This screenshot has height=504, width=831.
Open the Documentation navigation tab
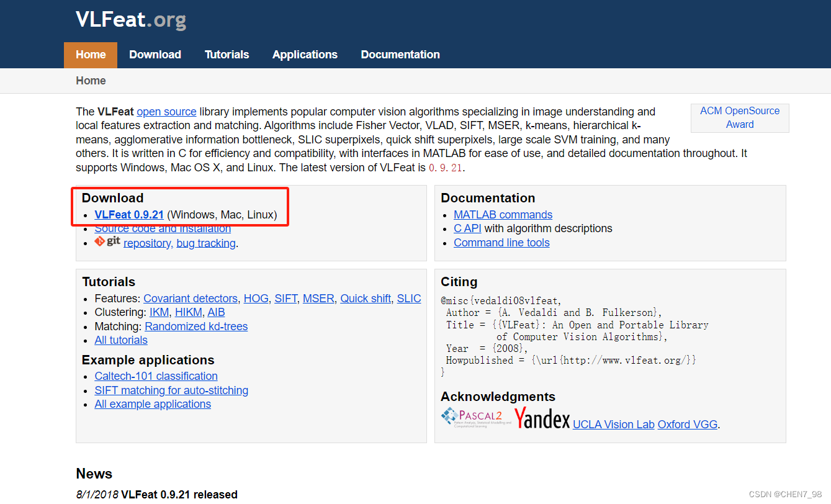pyautogui.click(x=400, y=55)
